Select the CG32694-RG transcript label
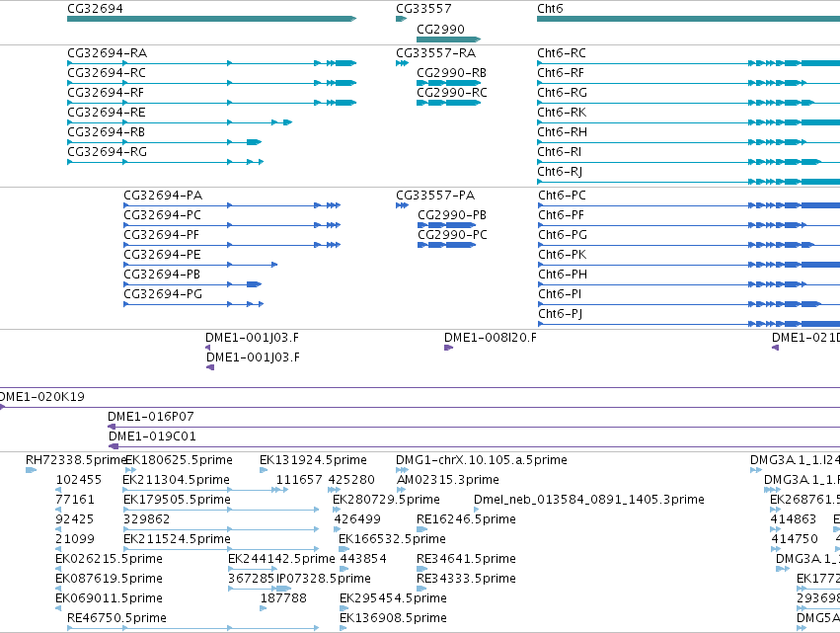This screenshot has height=633, width=840. (x=108, y=152)
